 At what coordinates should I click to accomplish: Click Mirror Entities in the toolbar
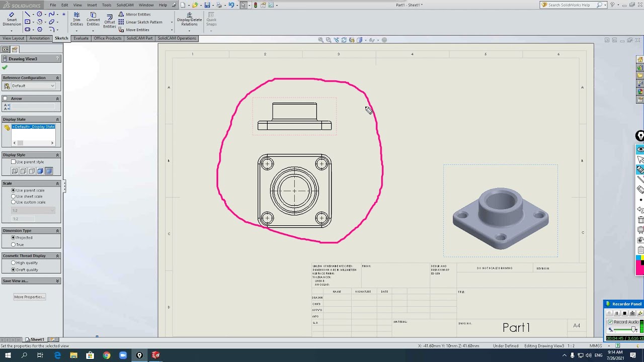pos(134,14)
